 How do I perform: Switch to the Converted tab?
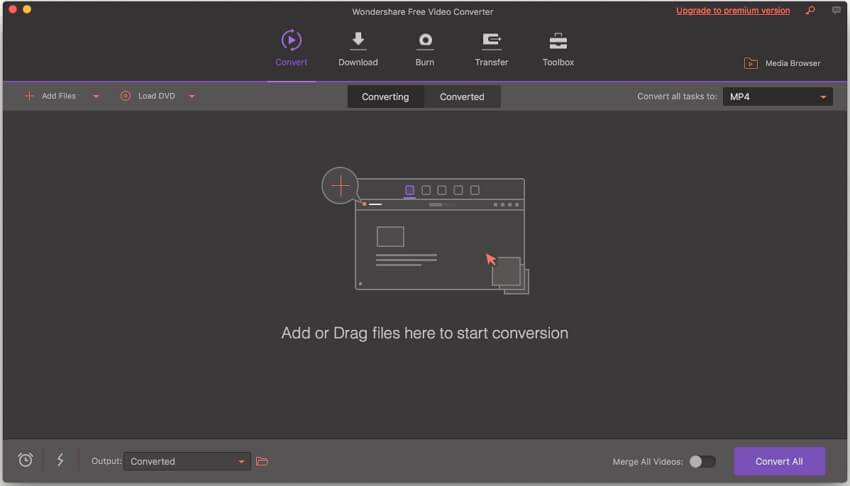pos(462,97)
